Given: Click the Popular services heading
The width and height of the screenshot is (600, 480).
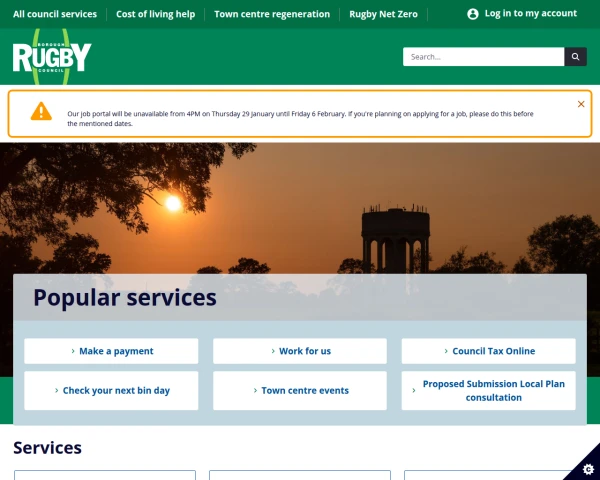Looking at the screenshot, I should [125, 297].
